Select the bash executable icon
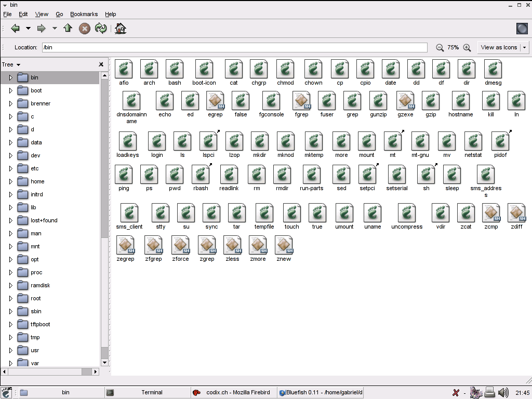This screenshot has height=399, width=532. (x=175, y=69)
